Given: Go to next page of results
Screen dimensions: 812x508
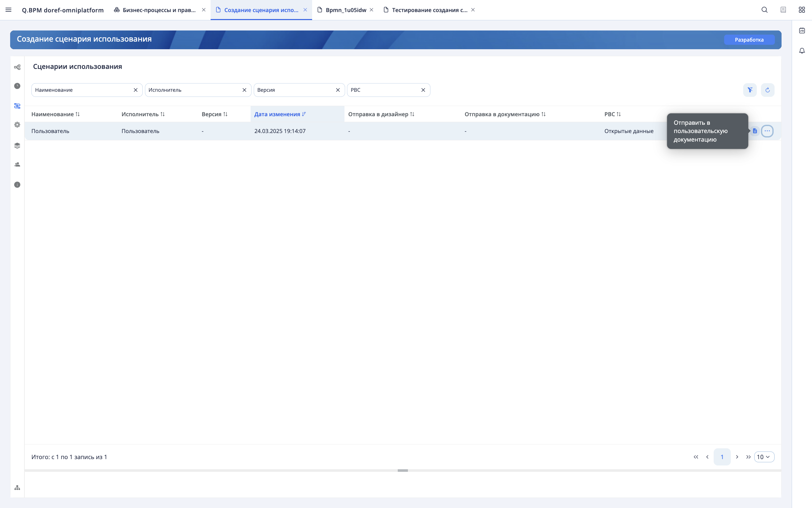Looking at the screenshot, I should click(x=737, y=457).
